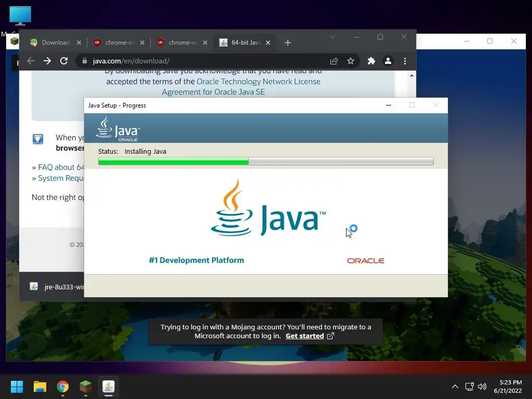Image resolution: width=532 pixels, height=399 pixels.
Task: Open a new tab with plus button
Action: (x=288, y=43)
